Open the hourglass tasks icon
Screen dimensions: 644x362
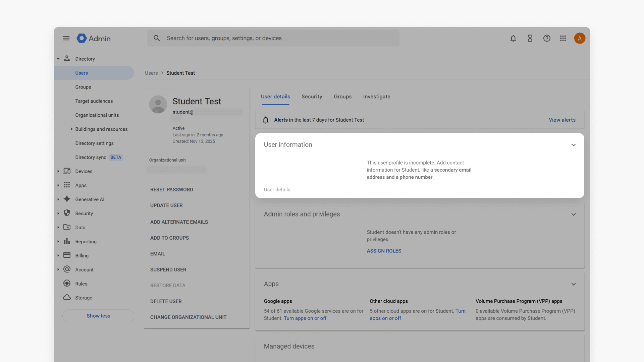point(530,38)
